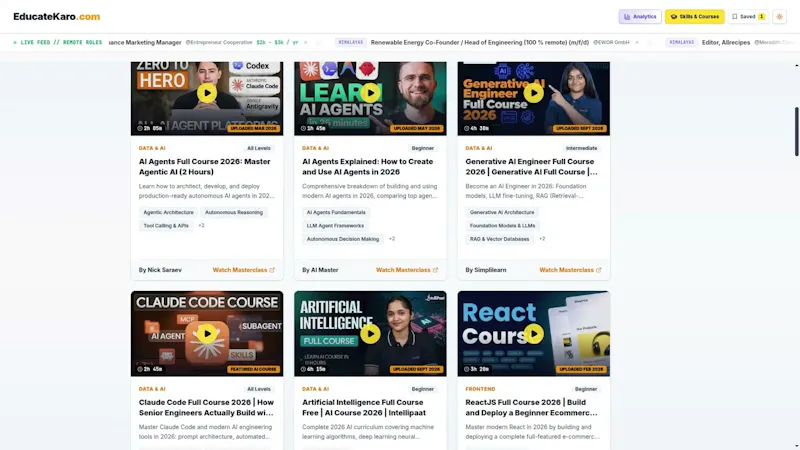
Task: Open Renewable Energy Co-Founder job in live feed
Action: [480, 42]
